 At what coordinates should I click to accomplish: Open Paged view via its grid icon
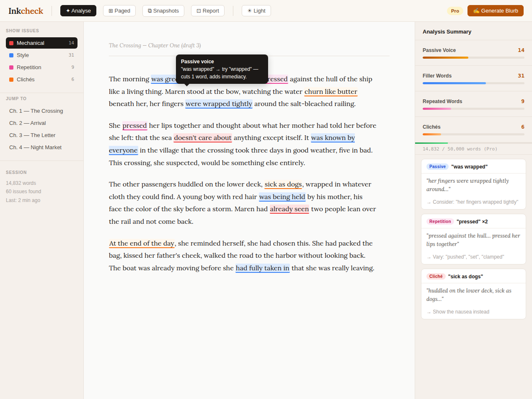[111, 10]
